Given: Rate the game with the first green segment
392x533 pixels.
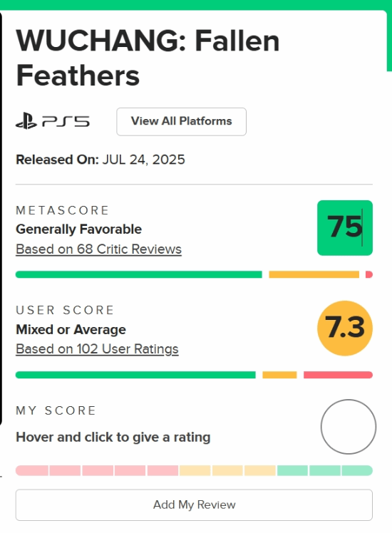Looking at the screenshot, I should pos(292,470).
